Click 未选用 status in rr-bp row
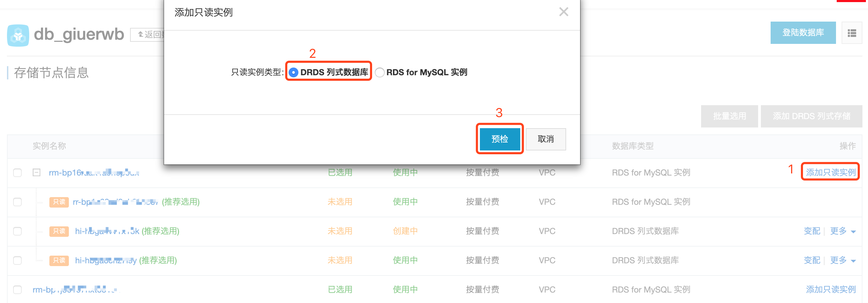Image resolution: width=868 pixels, height=303 pixels. click(x=340, y=202)
